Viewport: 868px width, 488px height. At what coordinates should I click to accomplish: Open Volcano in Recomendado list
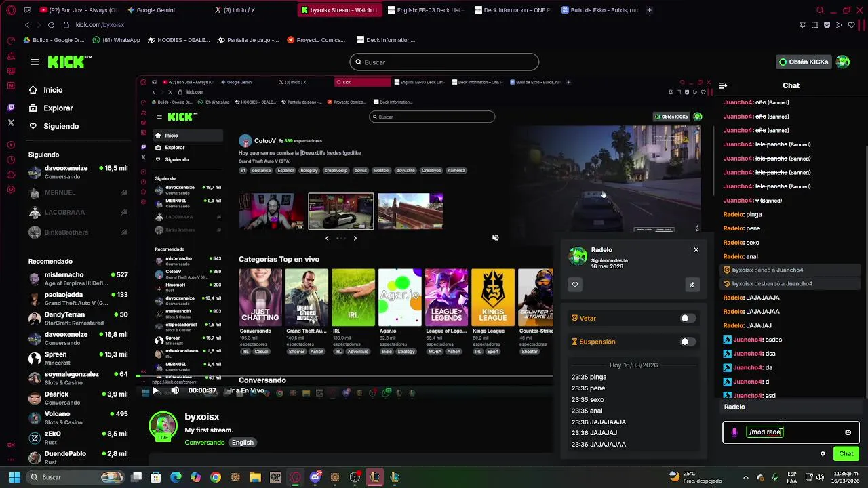(x=78, y=418)
